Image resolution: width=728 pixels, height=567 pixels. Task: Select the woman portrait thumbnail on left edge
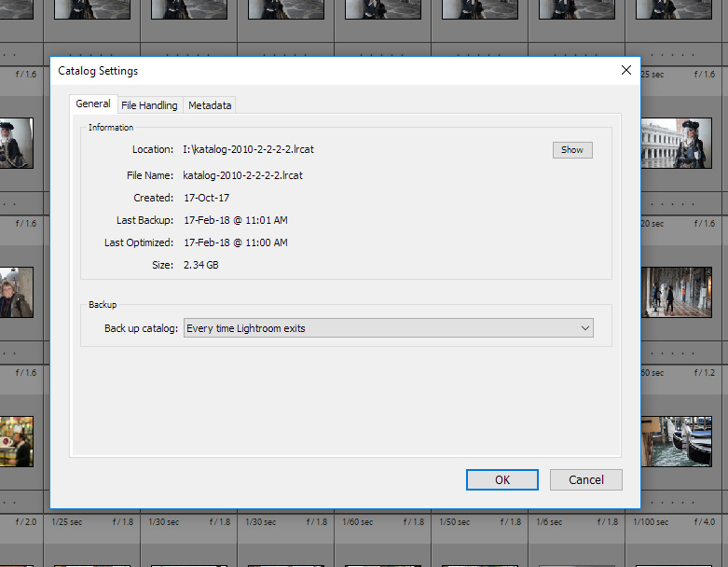16,292
